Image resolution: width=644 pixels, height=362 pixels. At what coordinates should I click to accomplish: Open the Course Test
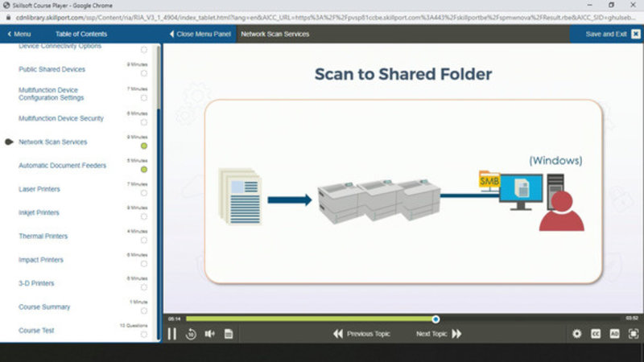point(36,331)
